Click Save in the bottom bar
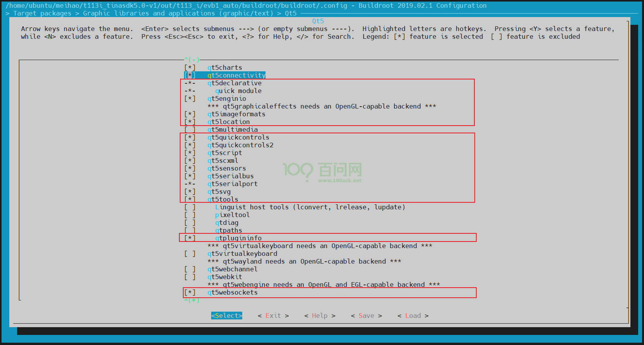This screenshot has width=644, height=345. pyautogui.click(x=366, y=316)
